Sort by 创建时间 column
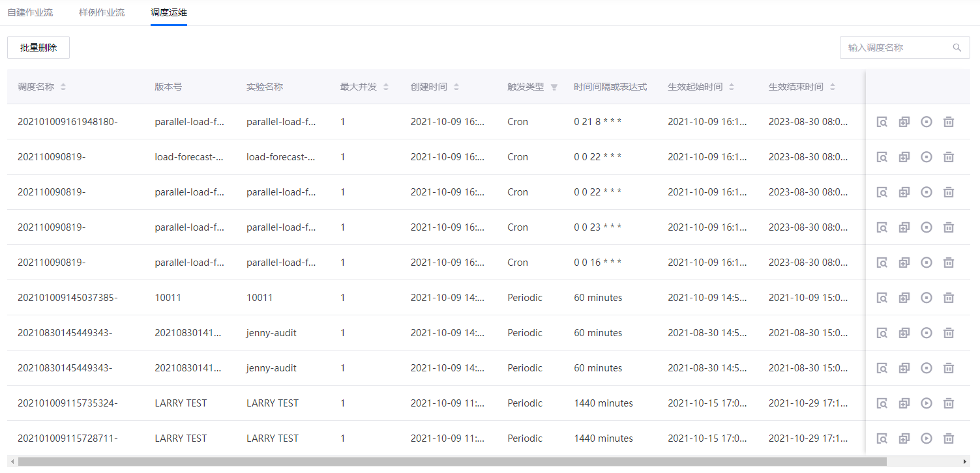 456,87
